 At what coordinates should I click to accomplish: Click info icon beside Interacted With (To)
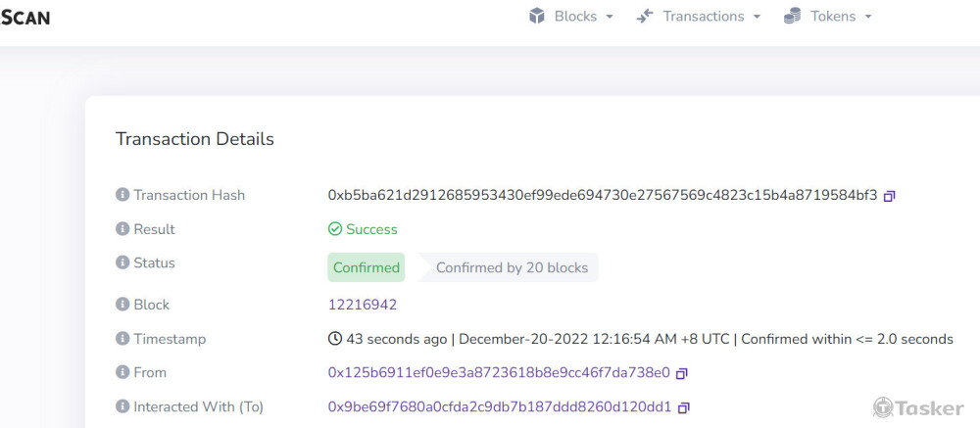pos(122,406)
